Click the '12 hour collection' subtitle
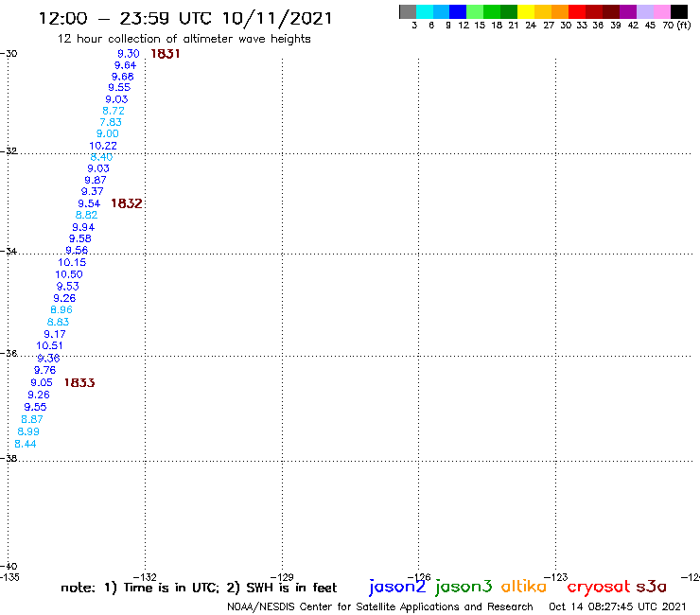 [184, 40]
